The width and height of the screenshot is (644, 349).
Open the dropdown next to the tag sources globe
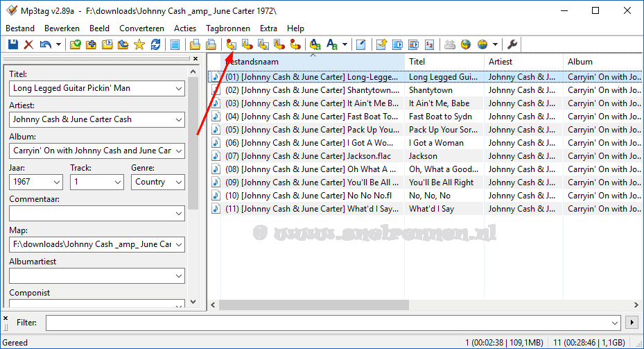click(496, 44)
